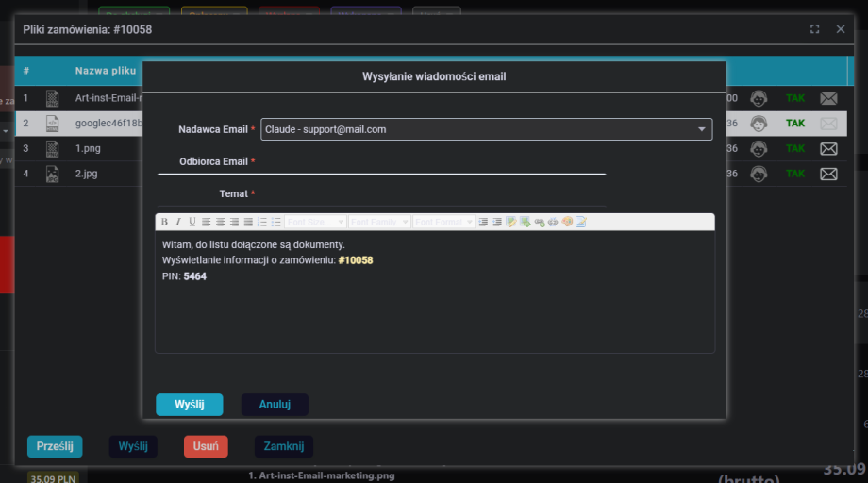This screenshot has height=483, width=868.
Task: Maximize the Pliki zamówienia dialog
Action: click(x=814, y=29)
